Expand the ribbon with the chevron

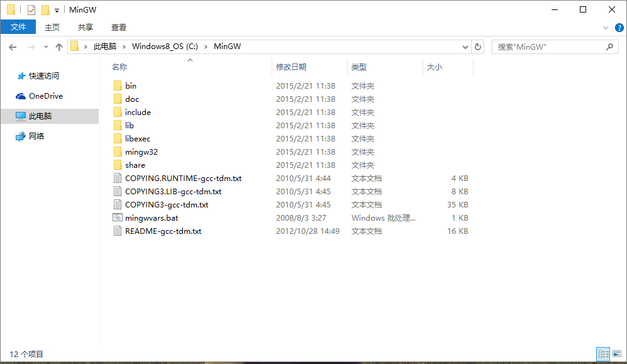pos(606,28)
